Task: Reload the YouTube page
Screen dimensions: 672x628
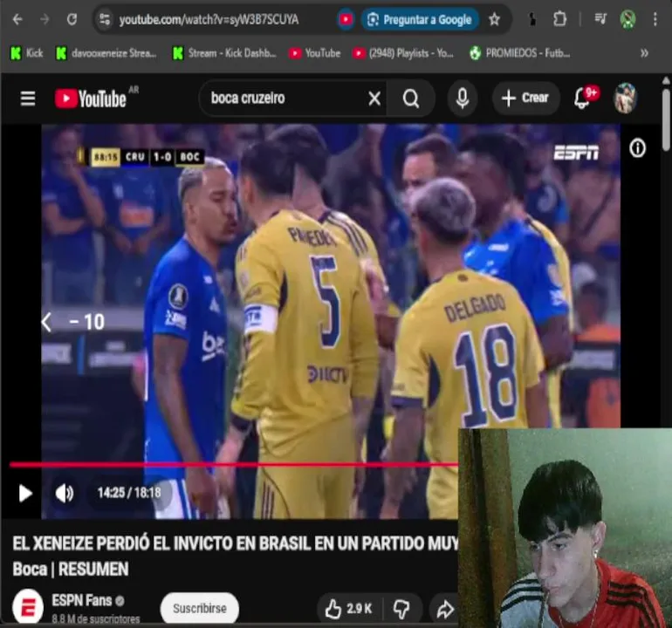Action: pyautogui.click(x=72, y=19)
